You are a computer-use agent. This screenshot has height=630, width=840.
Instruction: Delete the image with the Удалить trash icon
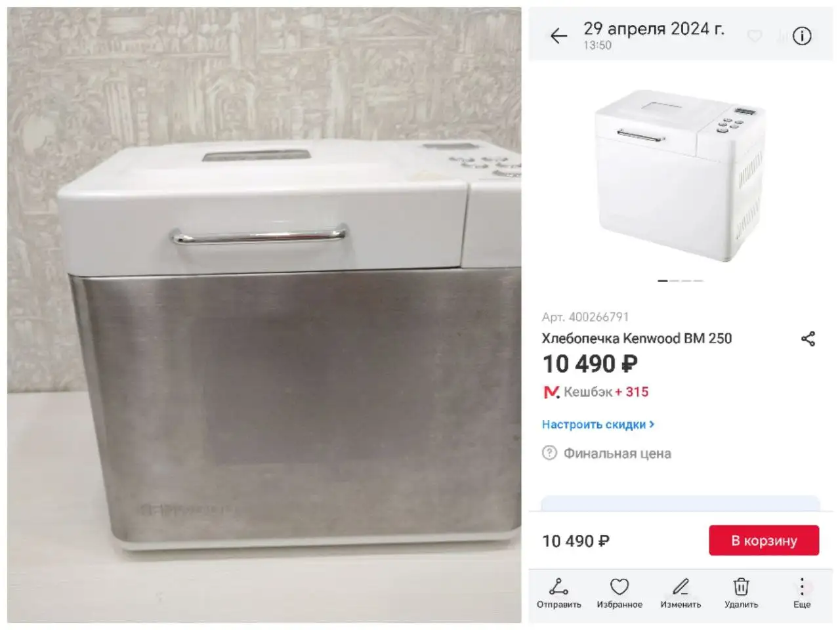(x=741, y=593)
